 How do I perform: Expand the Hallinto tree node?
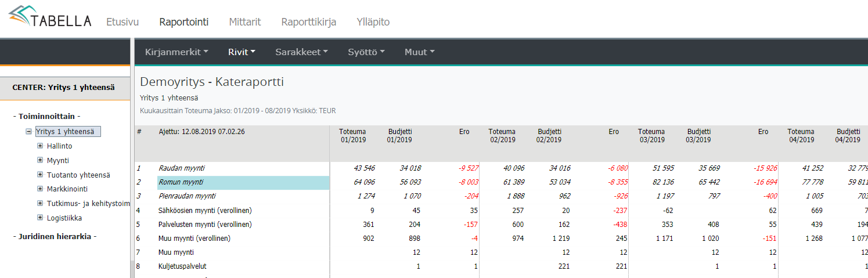coord(40,146)
